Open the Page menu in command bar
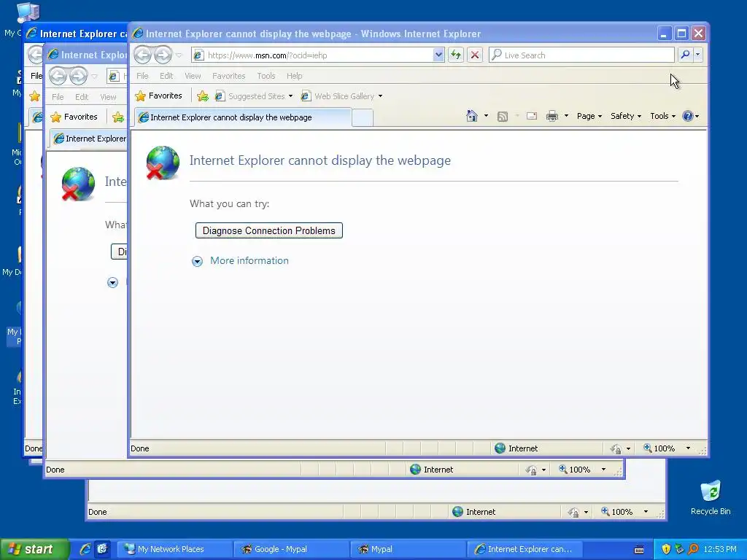Image resolution: width=747 pixels, height=560 pixels. 589,116
